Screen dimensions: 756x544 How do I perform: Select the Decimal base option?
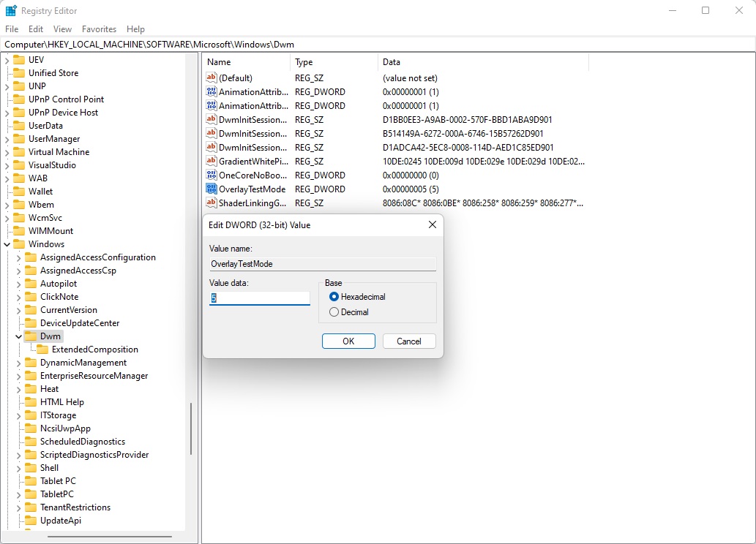point(334,312)
